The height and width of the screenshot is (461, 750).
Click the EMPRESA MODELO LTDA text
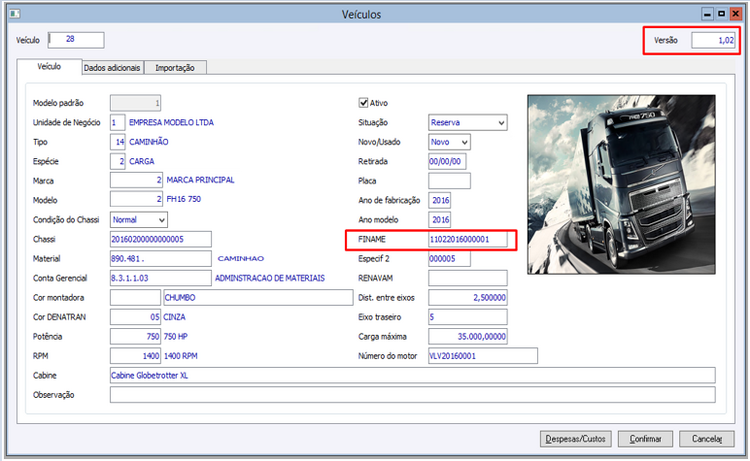pos(171,122)
